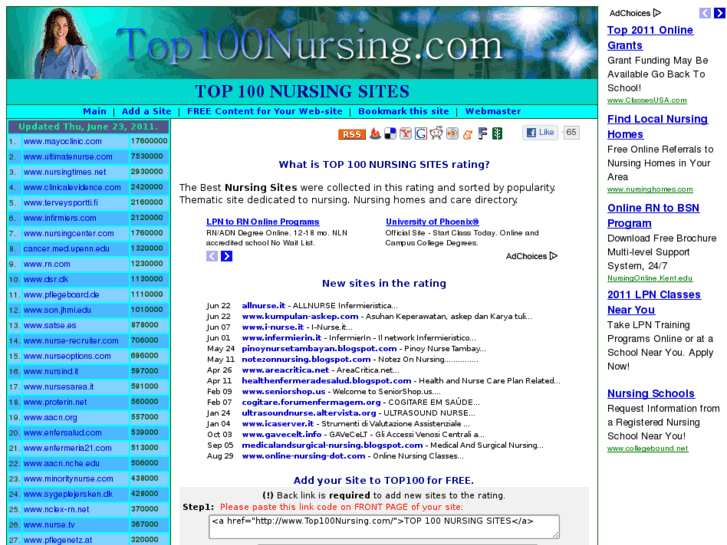
Task: Click the Top100Nursing.com banner image
Action: click(302, 43)
